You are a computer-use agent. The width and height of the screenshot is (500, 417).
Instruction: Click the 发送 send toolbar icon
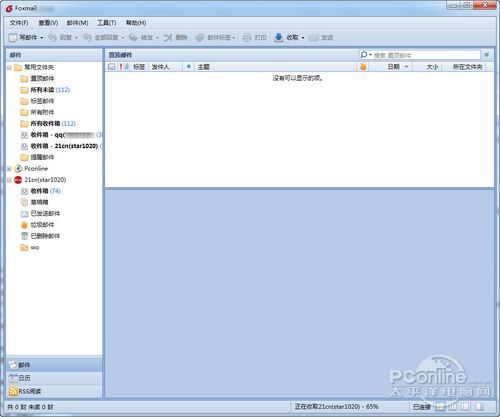point(313,38)
